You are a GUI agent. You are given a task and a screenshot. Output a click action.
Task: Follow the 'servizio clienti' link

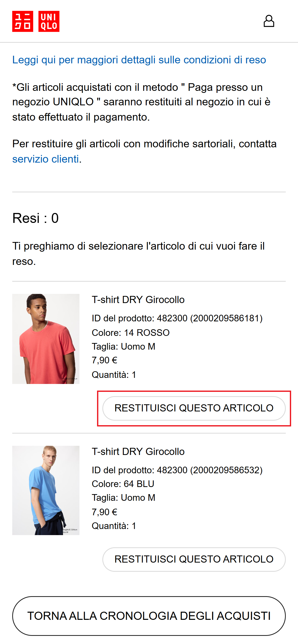[46, 159]
